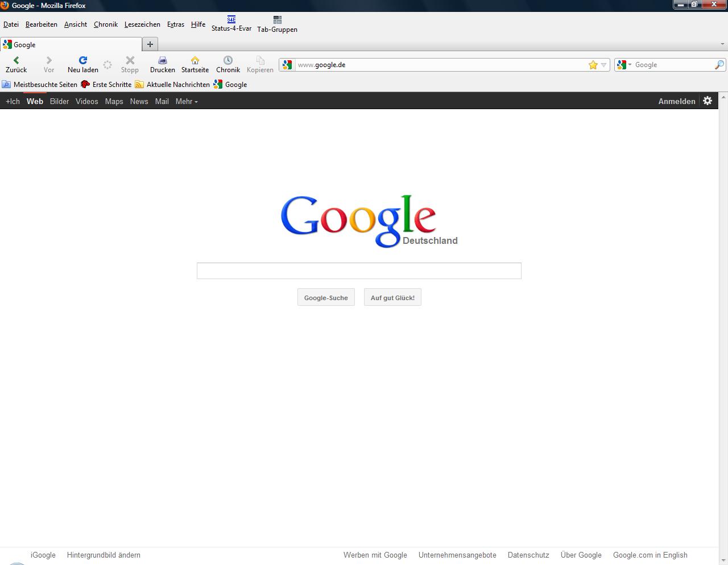This screenshot has height=565, width=728.
Task: List all tabs dropdown arrow
Action: pyautogui.click(x=723, y=44)
